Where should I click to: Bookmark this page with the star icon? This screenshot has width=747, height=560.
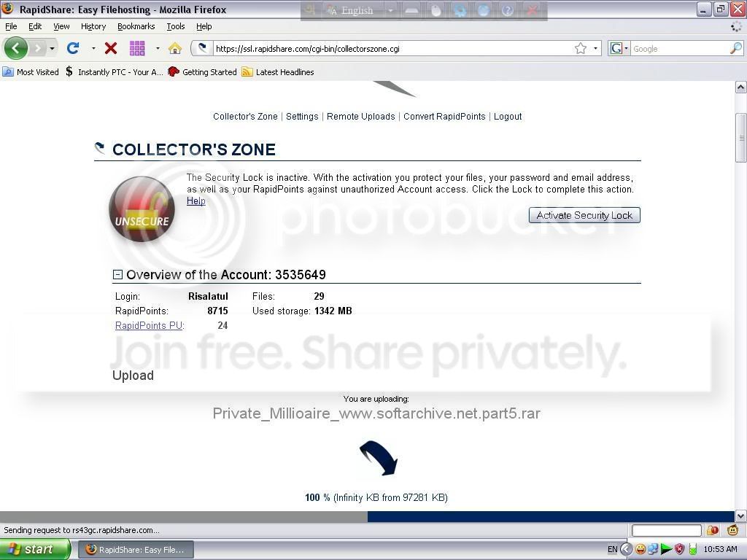pyautogui.click(x=580, y=48)
